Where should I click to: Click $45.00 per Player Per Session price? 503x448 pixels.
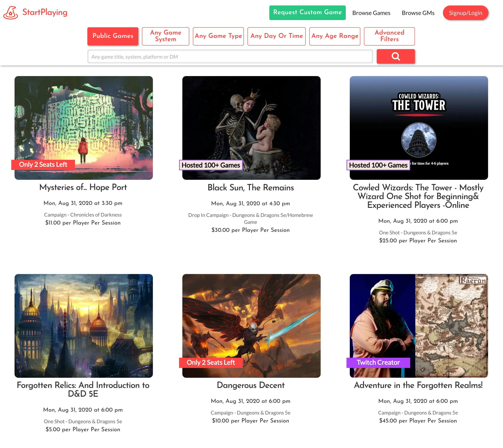pos(418,421)
